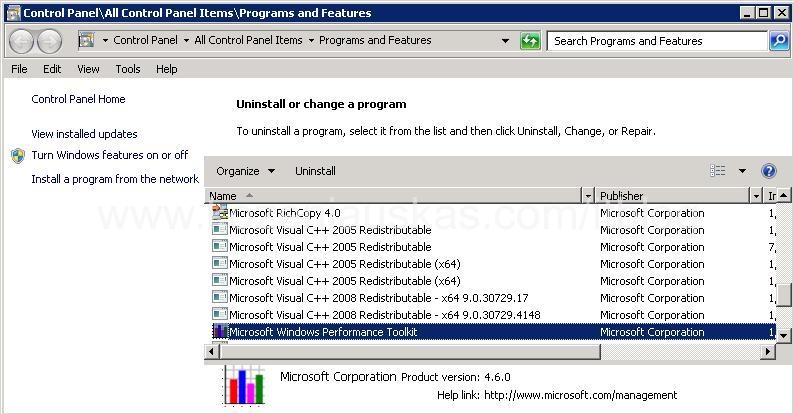The width and height of the screenshot is (794, 414).
Task: Click the Microsoft RichCopy 4.0 icon
Action: coord(220,213)
